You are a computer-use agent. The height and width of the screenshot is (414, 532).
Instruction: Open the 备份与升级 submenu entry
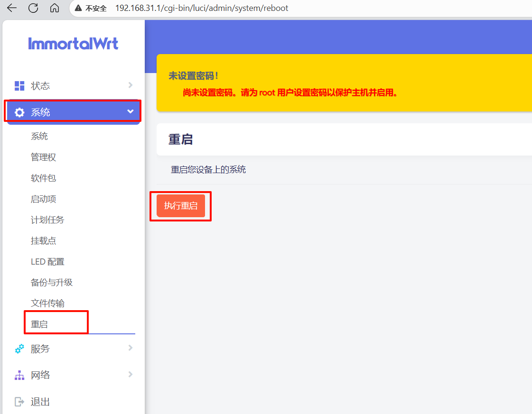(x=52, y=283)
